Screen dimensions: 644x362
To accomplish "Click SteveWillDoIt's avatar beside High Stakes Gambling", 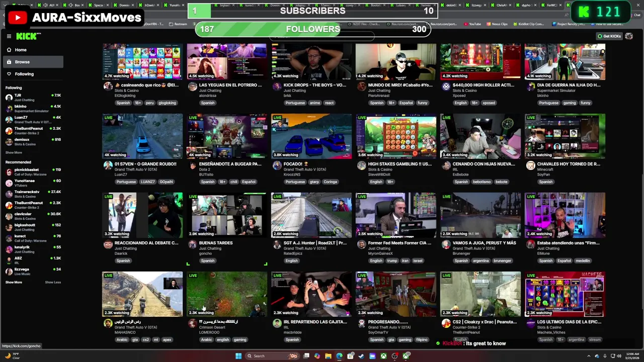I will pos(361,165).
